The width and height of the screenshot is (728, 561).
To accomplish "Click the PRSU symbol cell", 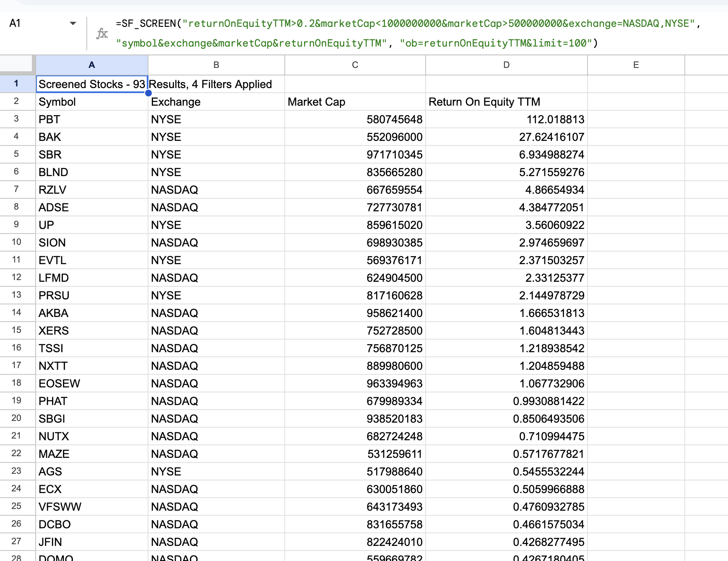I will click(x=92, y=296).
